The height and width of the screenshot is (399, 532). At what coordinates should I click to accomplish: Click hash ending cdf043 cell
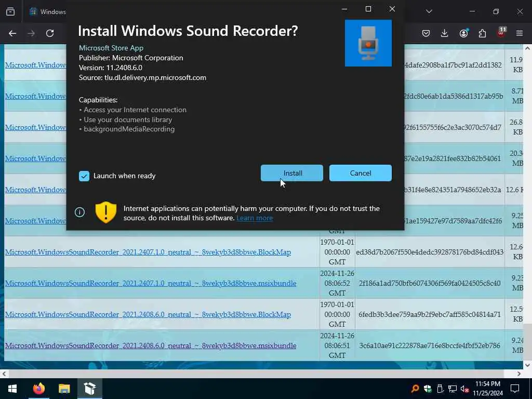(430, 252)
